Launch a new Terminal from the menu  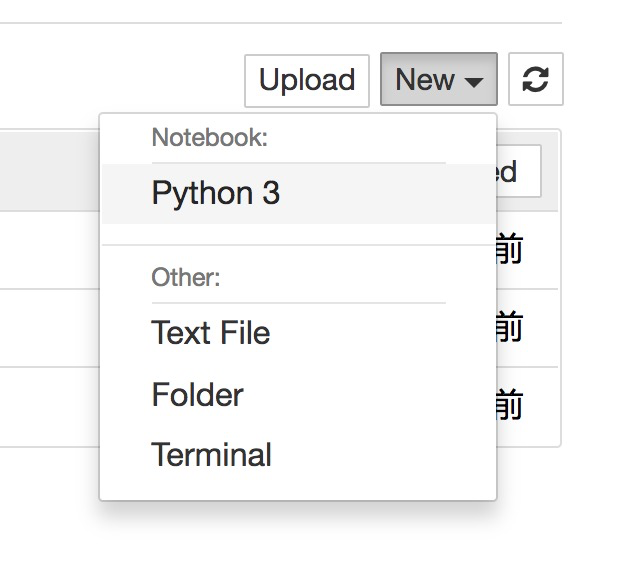coord(211,456)
